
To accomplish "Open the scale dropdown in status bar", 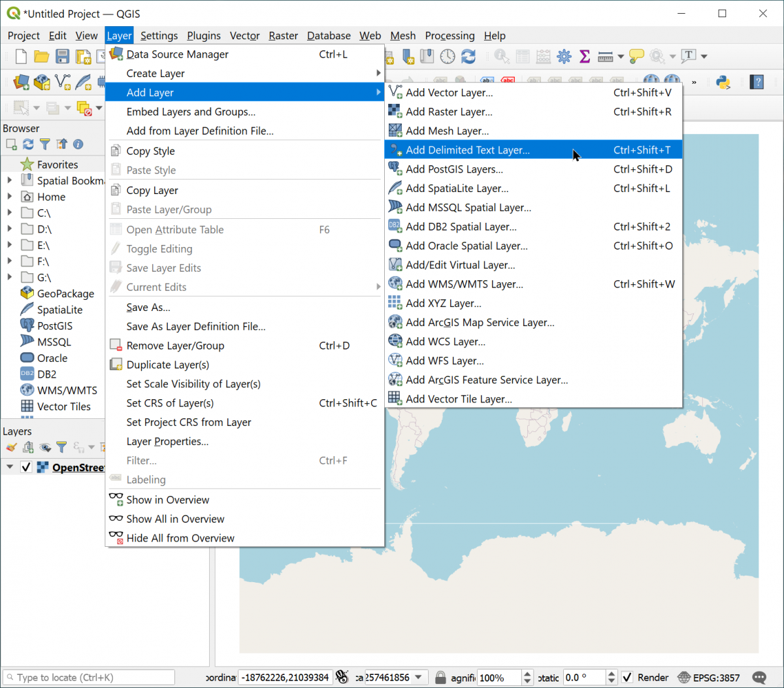I will click(419, 678).
